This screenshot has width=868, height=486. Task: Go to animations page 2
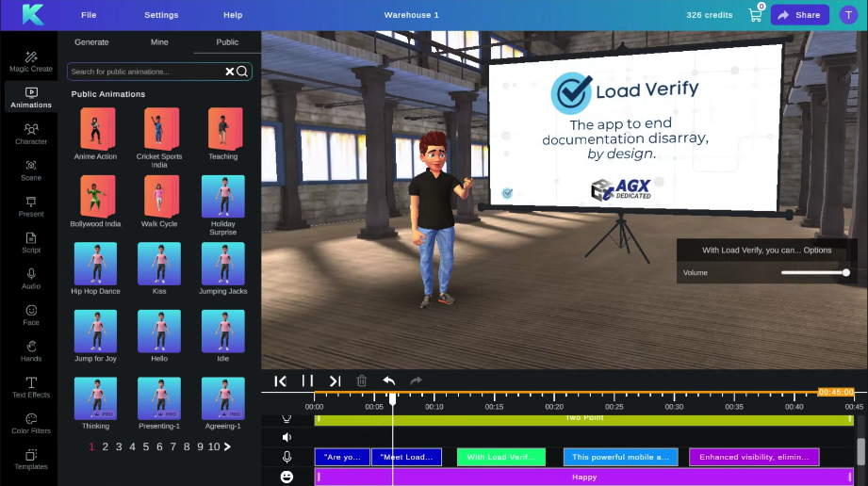click(106, 446)
